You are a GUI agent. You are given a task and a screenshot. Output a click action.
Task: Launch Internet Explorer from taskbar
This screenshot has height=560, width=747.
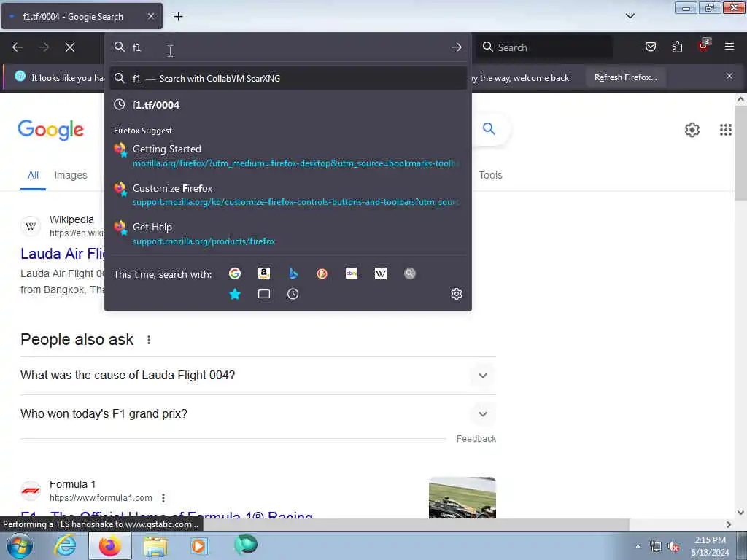click(x=65, y=545)
